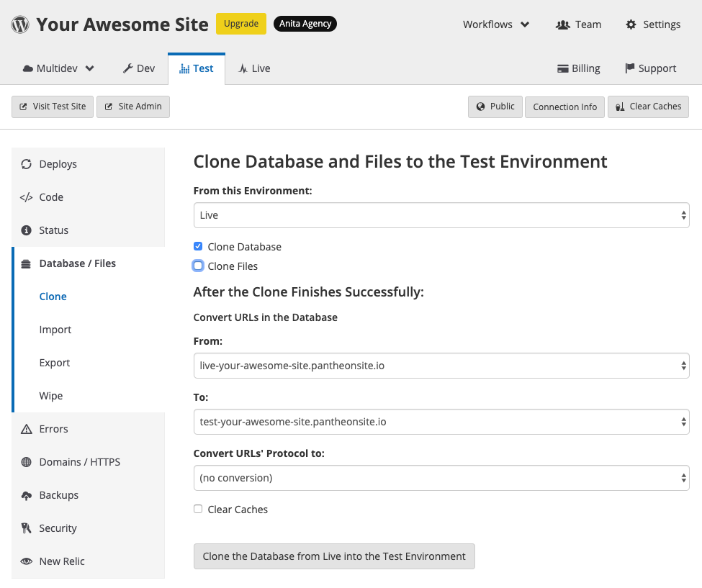
Task: Open the From this Environment dropdown
Action: pyautogui.click(x=441, y=215)
